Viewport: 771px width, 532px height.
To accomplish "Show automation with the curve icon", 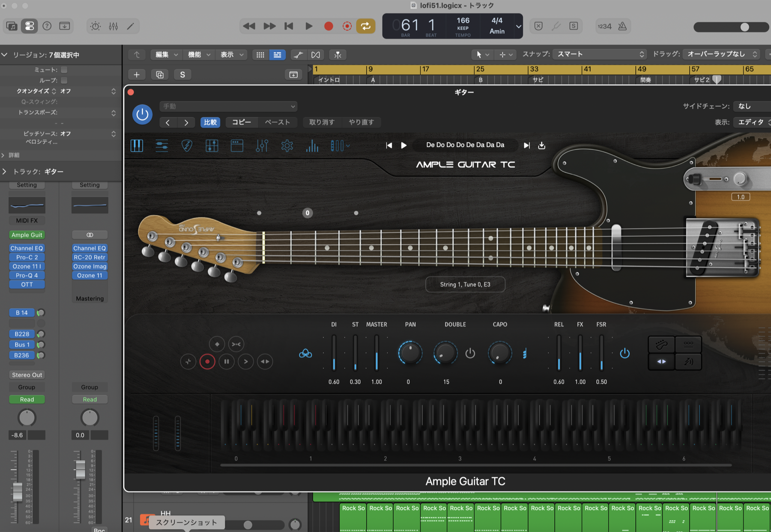I will 298,55.
